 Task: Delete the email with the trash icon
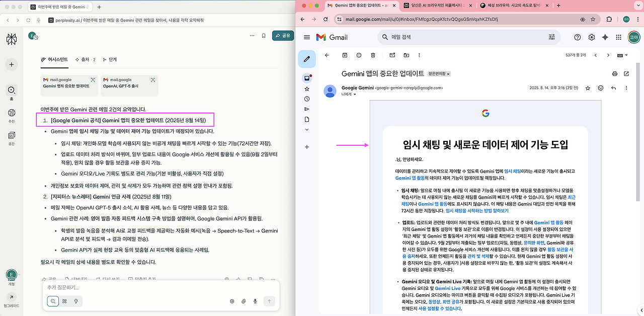(373, 55)
